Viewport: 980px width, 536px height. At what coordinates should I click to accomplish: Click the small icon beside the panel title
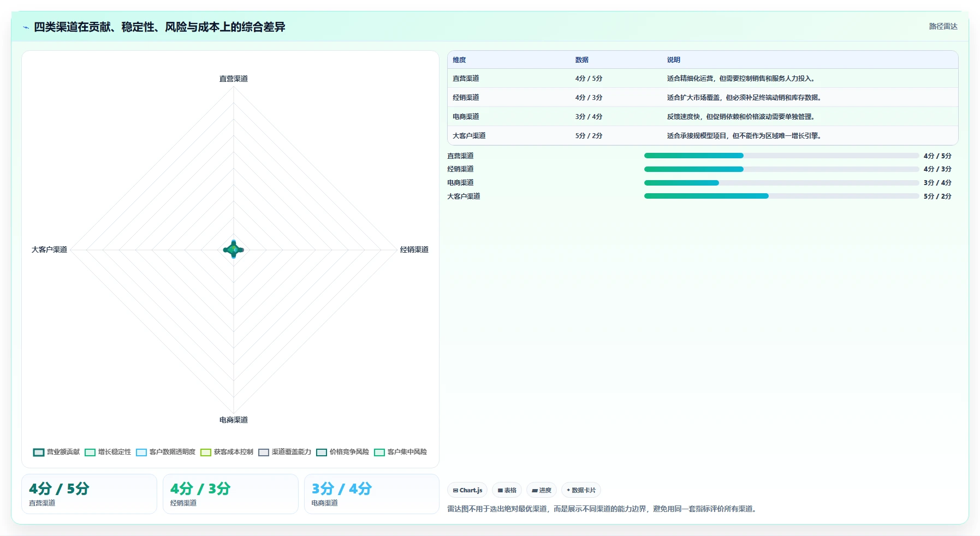tap(26, 27)
